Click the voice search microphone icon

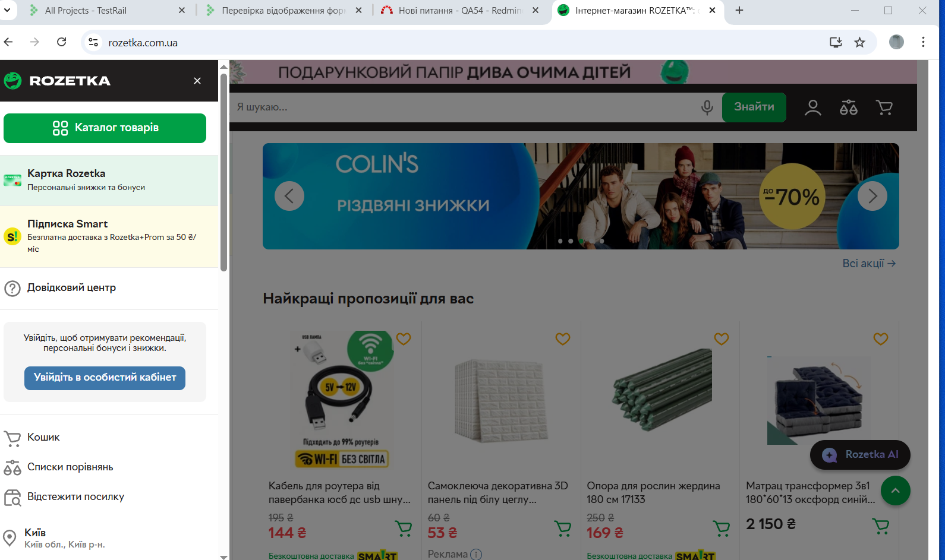click(x=707, y=107)
